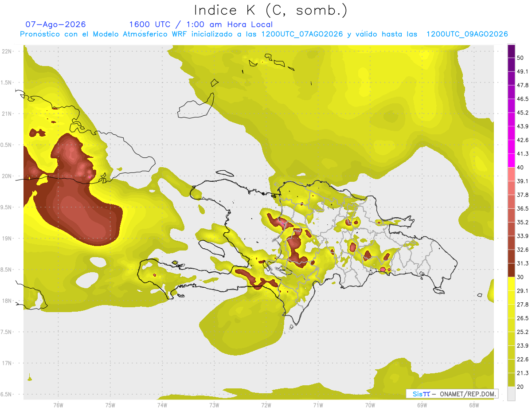The image size is (532, 411).
Task: Select the gray swatch below 20
Action: point(511,394)
